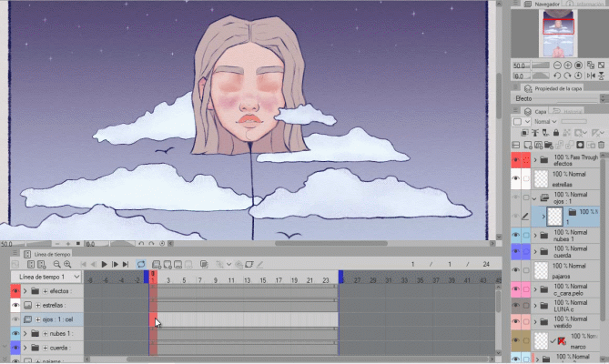Screen dimensions: 609x364
Task: Set as reference layer icon
Action: pyautogui.click(x=535, y=133)
